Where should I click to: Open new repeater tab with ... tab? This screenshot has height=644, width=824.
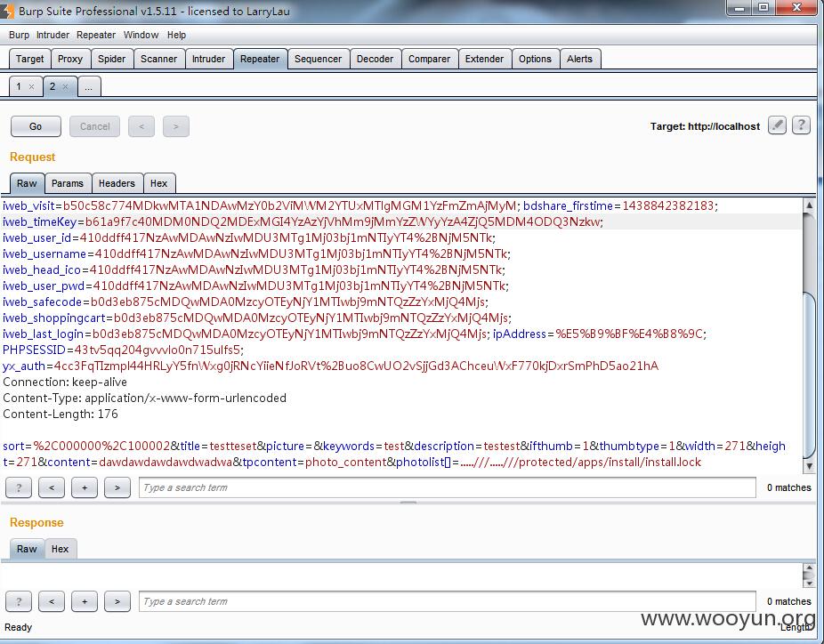pos(89,87)
